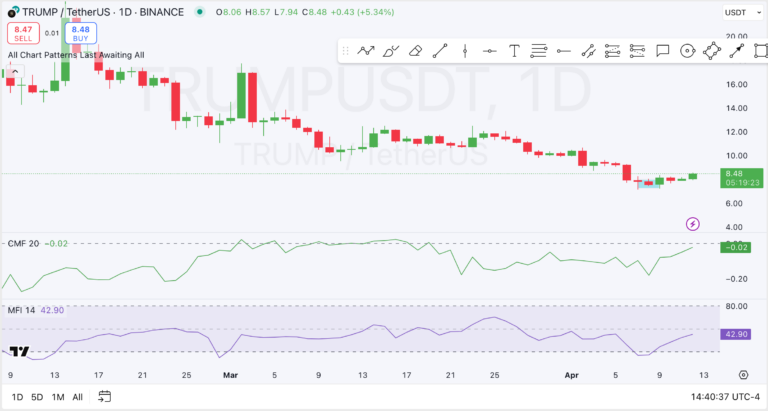Screen dimensions: 768x411
Task: Select the Path drawing tool
Action: pyautogui.click(x=366, y=50)
